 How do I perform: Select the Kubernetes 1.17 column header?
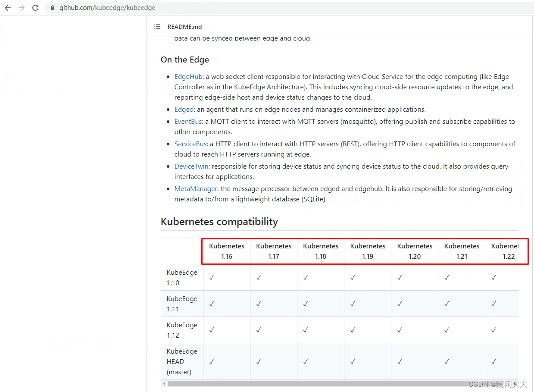(x=274, y=251)
